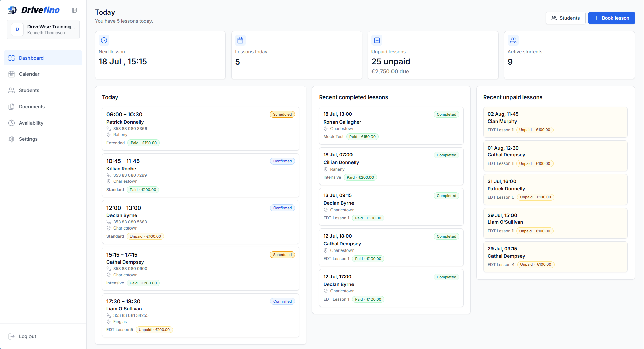644x349 pixels.
Task: Click the Calendar sidebar icon
Action: pos(12,74)
